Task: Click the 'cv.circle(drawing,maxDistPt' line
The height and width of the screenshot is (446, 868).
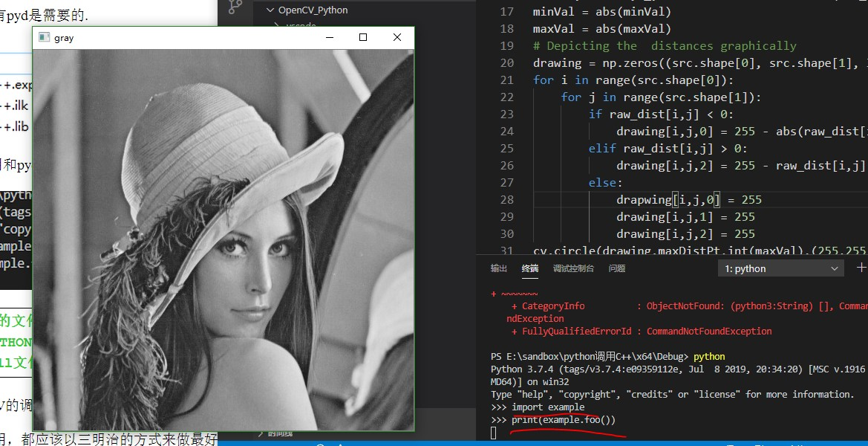Action: pos(700,251)
